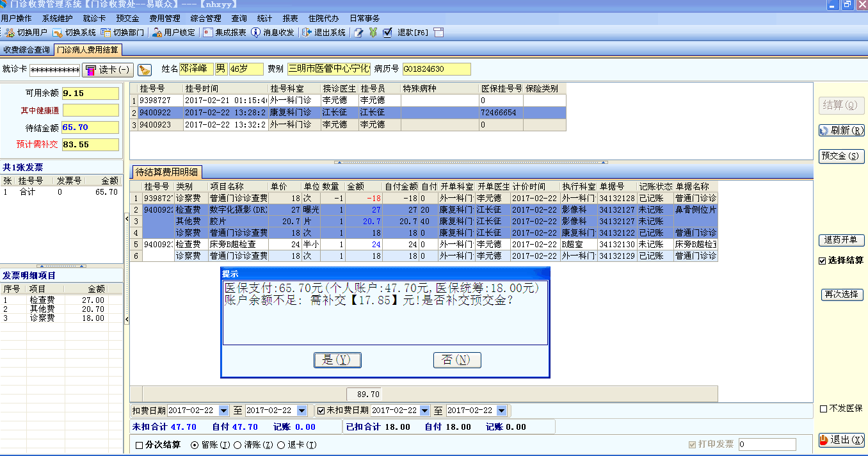Click the 退出系统 exit system icon
The height and width of the screenshot is (456, 868).
pyautogui.click(x=307, y=33)
